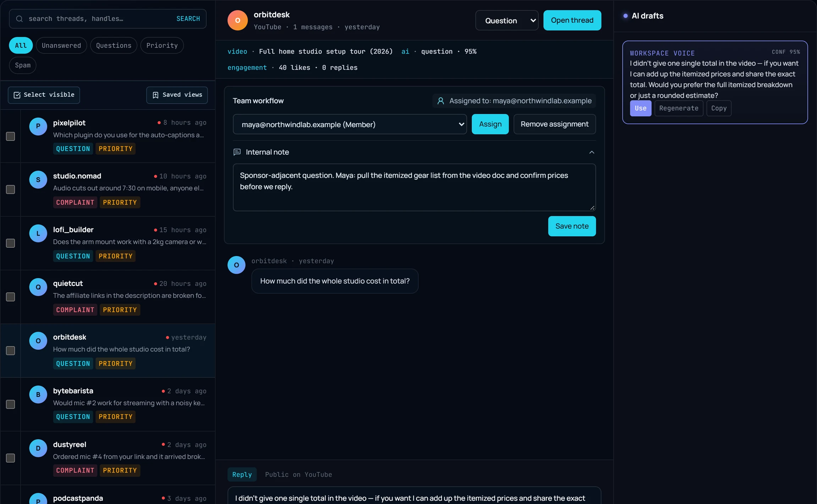
Task: Collapse the Internal note section chevron
Action: [592, 152]
